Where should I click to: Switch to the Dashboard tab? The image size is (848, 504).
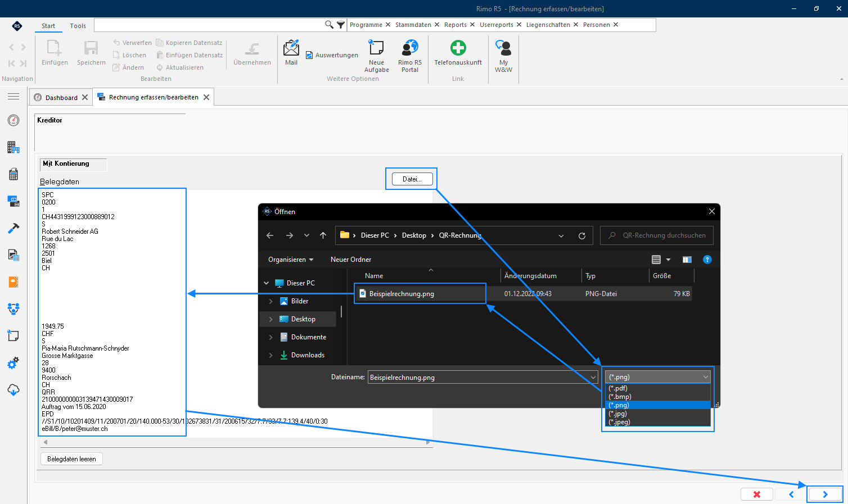[61, 97]
